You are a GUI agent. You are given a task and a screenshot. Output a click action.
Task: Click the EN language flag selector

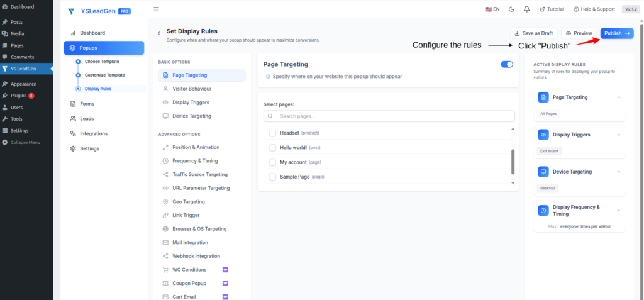pos(492,9)
